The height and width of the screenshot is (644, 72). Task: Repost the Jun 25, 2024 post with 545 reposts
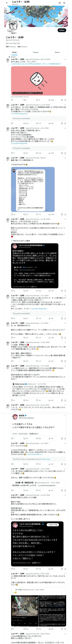click(26, 123)
